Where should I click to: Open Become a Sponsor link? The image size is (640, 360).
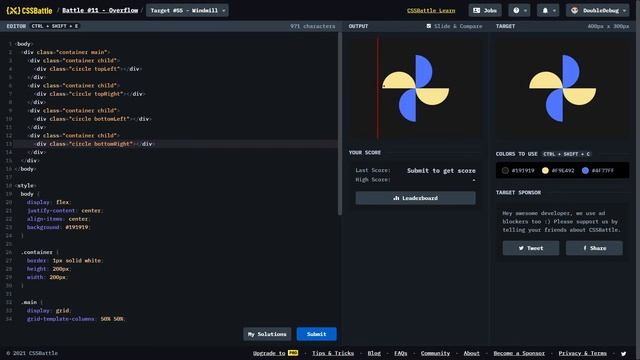[519, 353]
